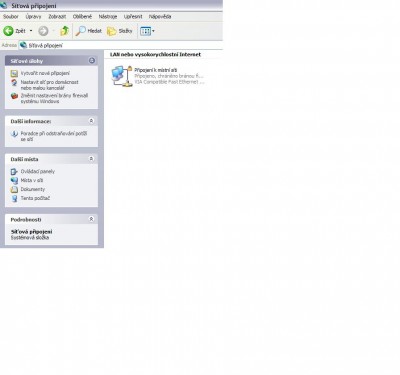The image size is (400, 375).
Task: Collapse the Síťové úlohy panel
Action: pos(92,61)
